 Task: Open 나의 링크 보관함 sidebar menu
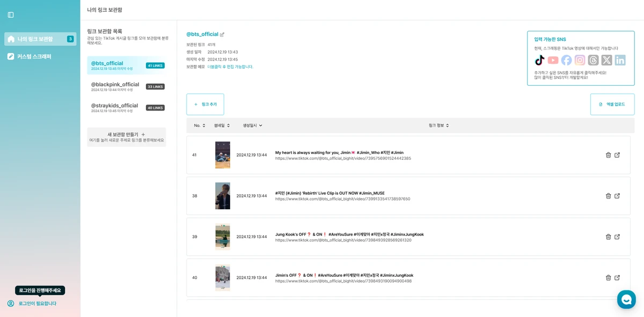40,39
